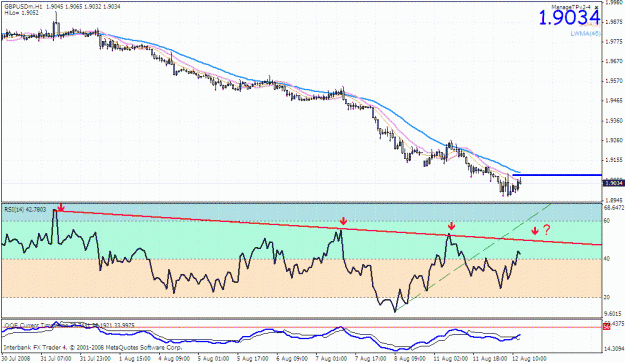Select the 1.9260 price axis label
625x363 pixels.
[x=614, y=140]
